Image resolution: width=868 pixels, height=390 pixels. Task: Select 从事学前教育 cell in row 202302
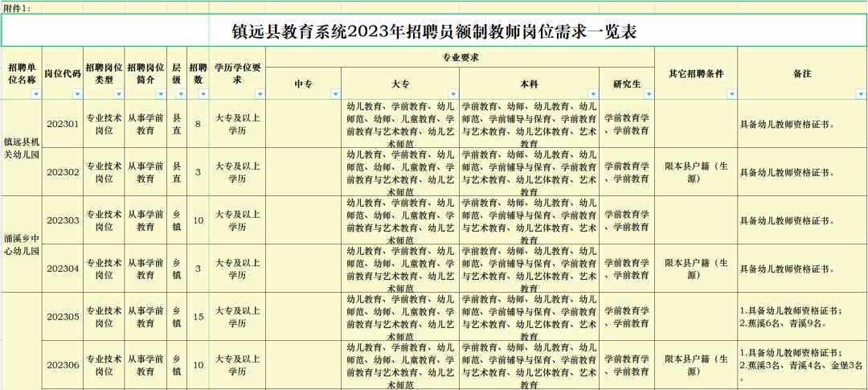click(145, 172)
